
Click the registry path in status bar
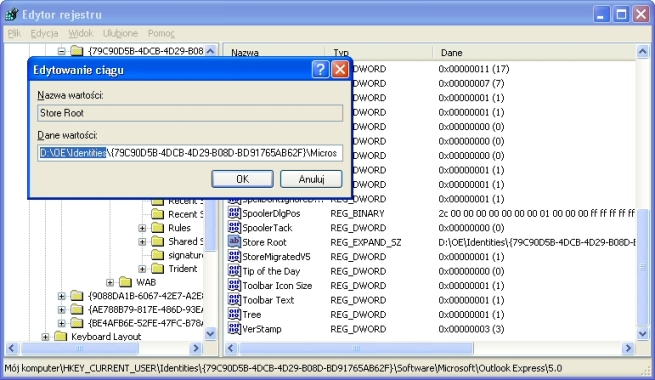click(x=283, y=368)
